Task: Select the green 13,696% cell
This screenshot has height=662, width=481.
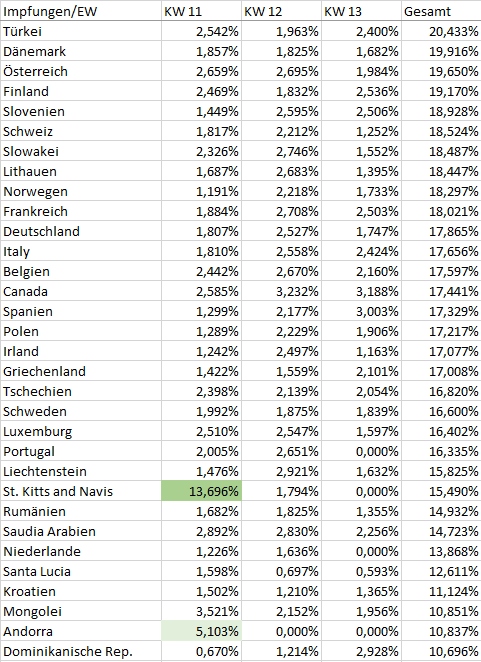Action: click(201, 491)
